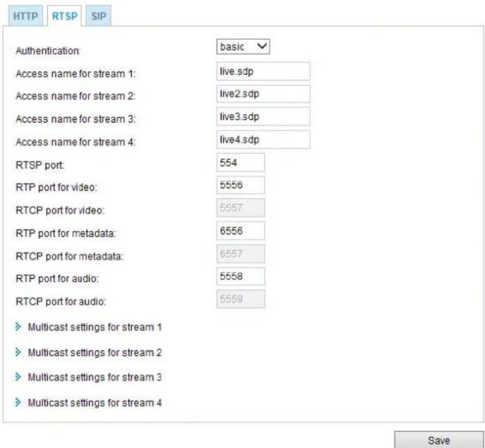Viewport: 485px width, 448px height.
Task: Click the 'RTCP port for metadata:' label
Action: click(69, 257)
